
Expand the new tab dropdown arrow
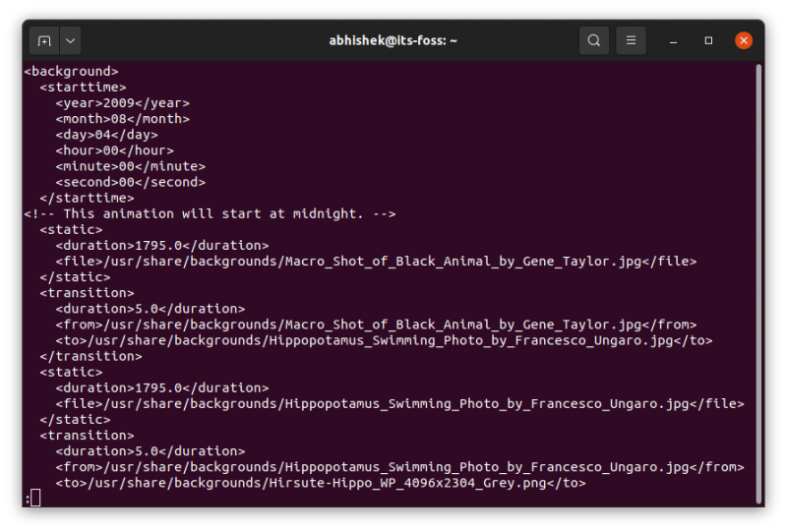click(70, 40)
